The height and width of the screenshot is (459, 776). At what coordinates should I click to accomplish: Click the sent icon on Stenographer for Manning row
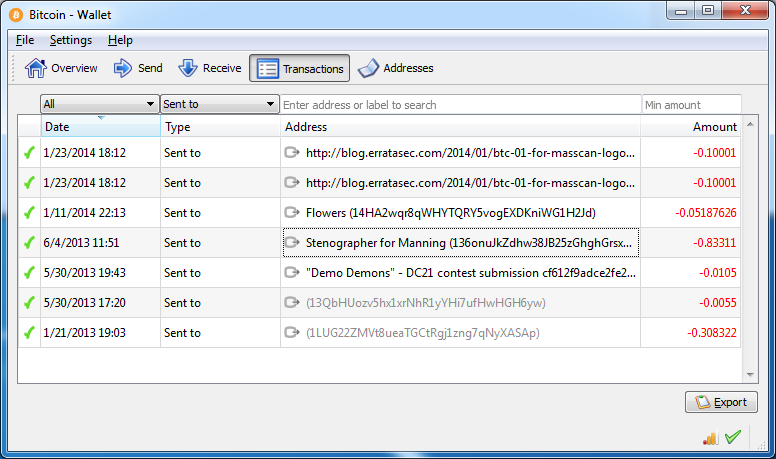coord(292,243)
